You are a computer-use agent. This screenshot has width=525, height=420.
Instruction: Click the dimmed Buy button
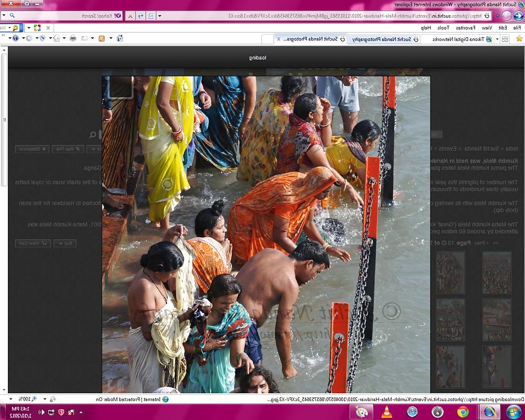pyautogui.click(x=65, y=244)
